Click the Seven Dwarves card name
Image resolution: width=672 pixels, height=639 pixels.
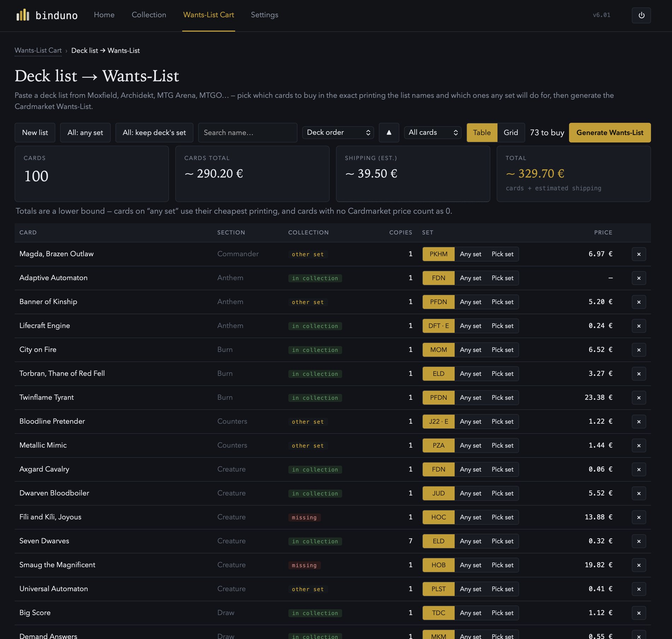44,541
